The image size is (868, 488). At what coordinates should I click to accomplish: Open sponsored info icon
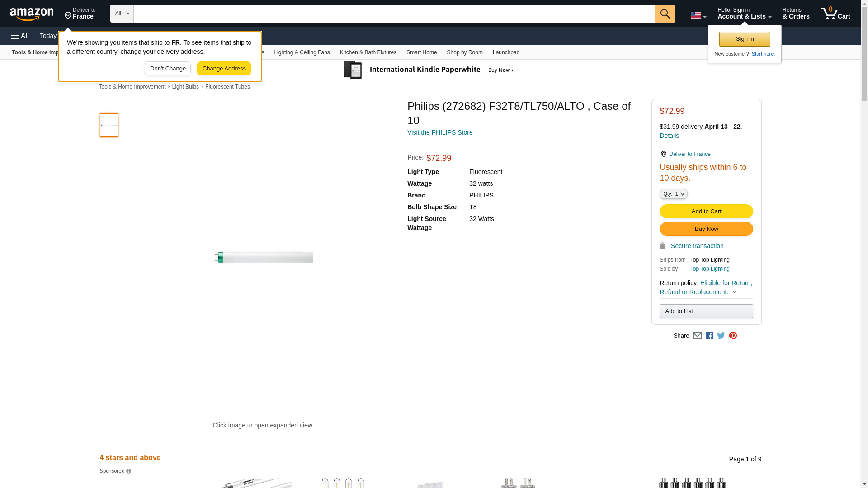click(x=128, y=471)
